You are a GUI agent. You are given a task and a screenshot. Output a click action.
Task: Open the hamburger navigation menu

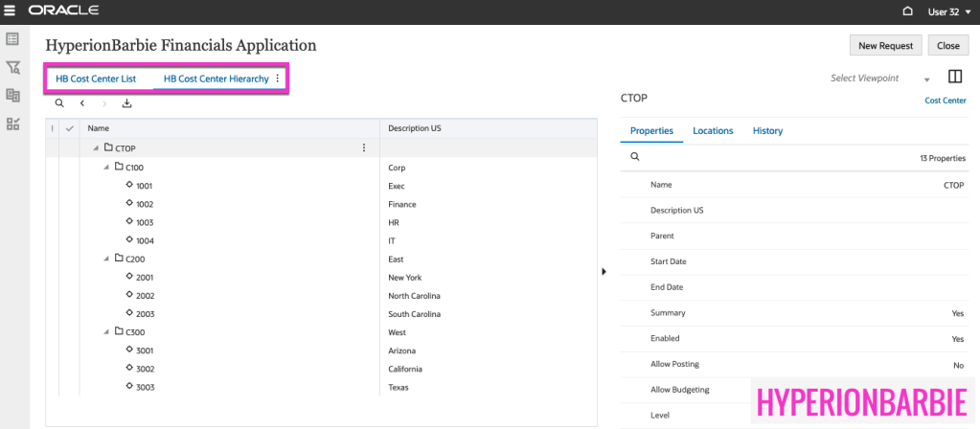point(11,11)
